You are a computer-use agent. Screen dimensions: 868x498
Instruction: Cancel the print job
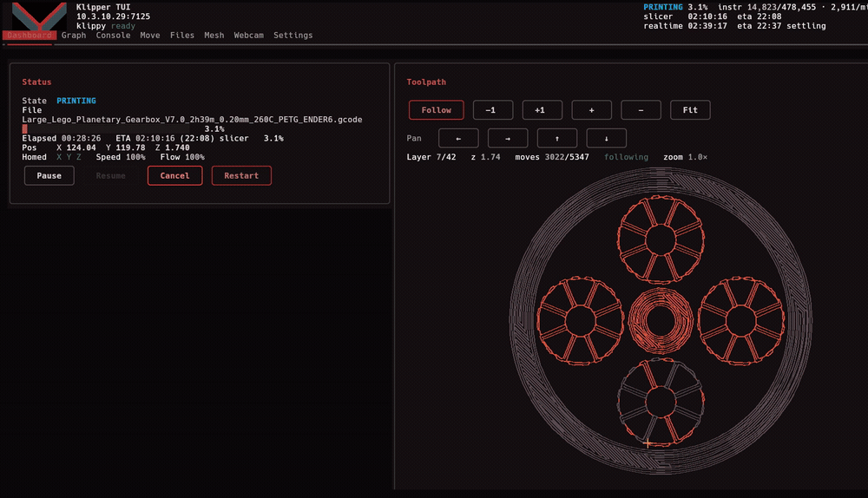pyautogui.click(x=175, y=176)
